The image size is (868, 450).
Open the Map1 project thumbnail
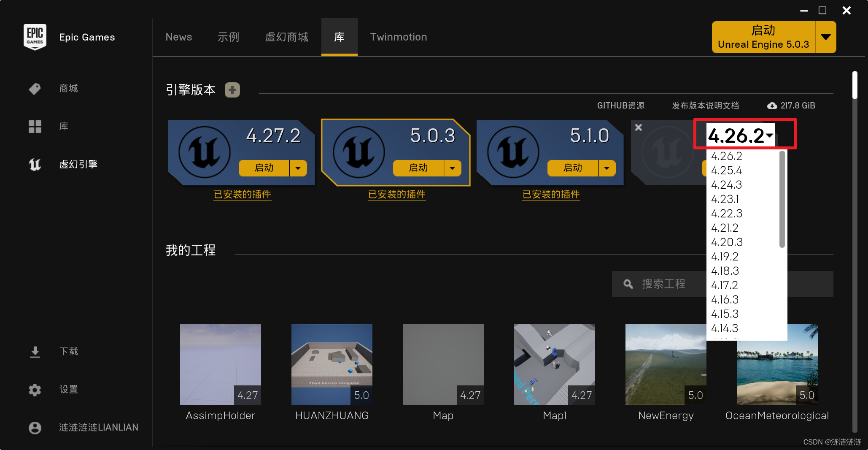click(555, 364)
